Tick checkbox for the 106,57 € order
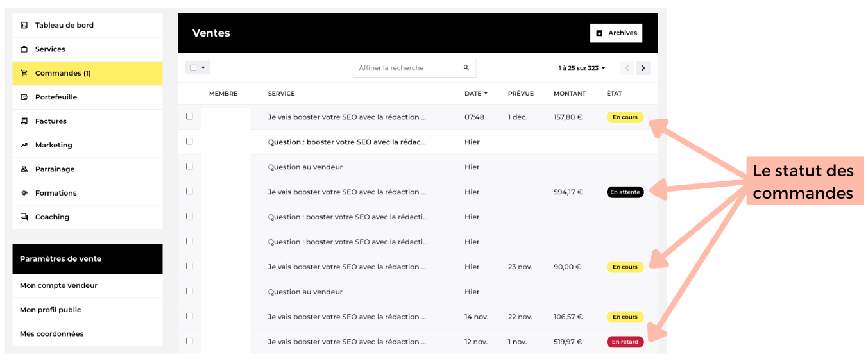This screenshot has height=359, width=868. pos(189,316)
